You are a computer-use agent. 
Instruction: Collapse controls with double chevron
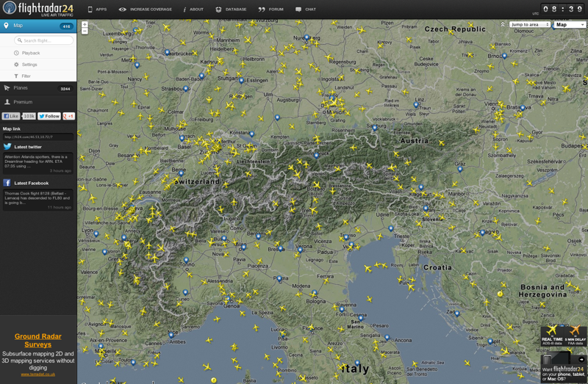[503, 24]
